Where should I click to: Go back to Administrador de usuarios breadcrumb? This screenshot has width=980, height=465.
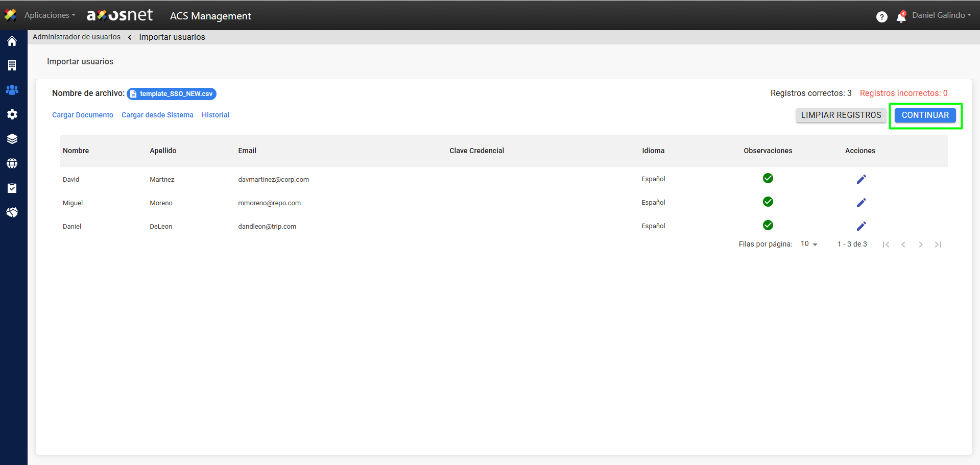click(77, 37)
